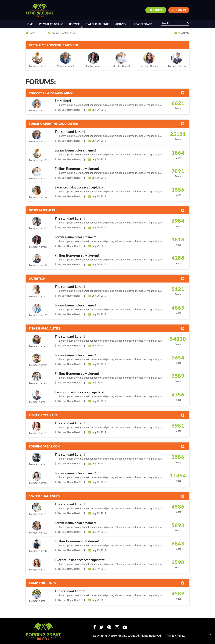Image resolution: width=215 pixels, height=644 pixels.
Task: Collapse the Camp and Fitness section
Action: 182,583
